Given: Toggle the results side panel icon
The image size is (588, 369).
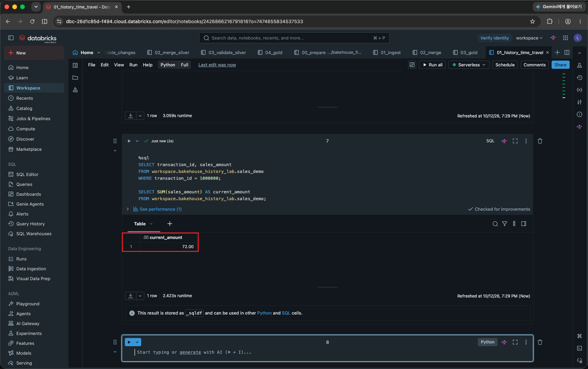Looking at the screenshot, I should [x=524, y=224].
